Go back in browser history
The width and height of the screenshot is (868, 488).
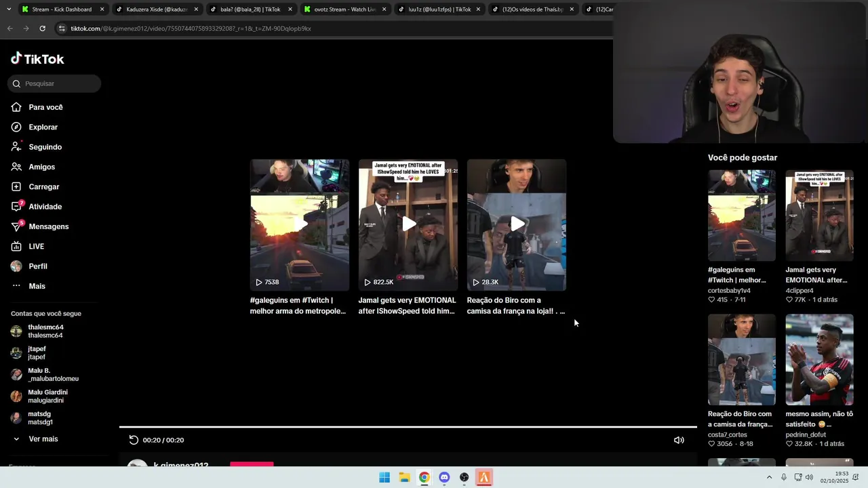point(9,28)
